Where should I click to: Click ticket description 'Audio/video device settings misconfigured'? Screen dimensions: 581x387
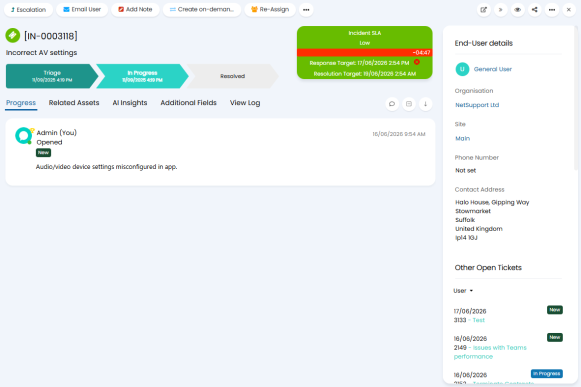click(x=106, y=167)
